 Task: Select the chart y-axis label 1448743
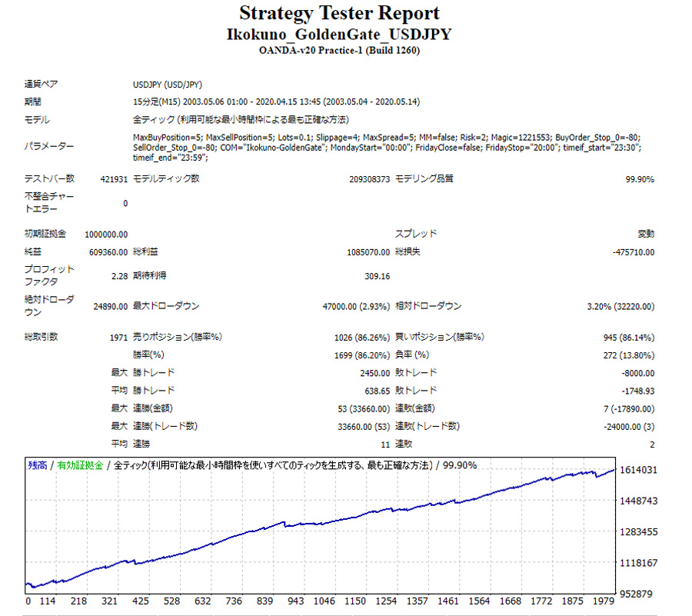[639, 501]
